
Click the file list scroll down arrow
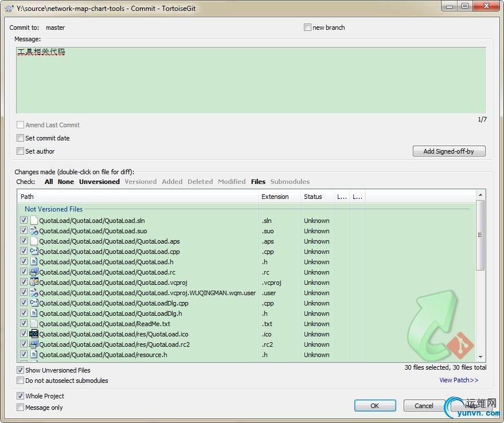(x=480, y=357)
